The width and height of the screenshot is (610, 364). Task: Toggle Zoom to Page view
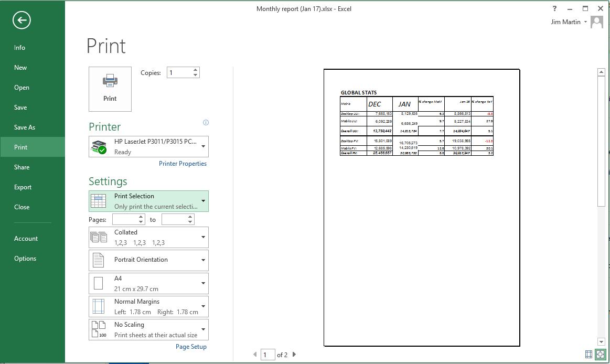tap(600, 355)
